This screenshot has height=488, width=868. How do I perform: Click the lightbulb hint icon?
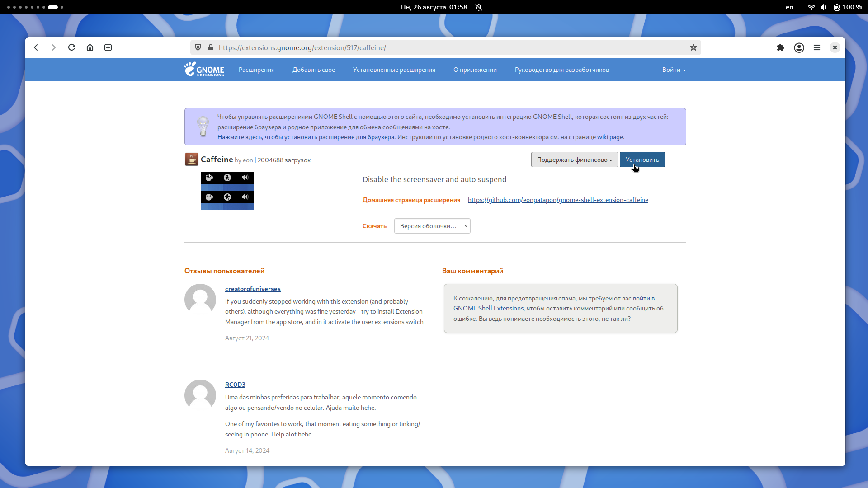tap(203, 127)
